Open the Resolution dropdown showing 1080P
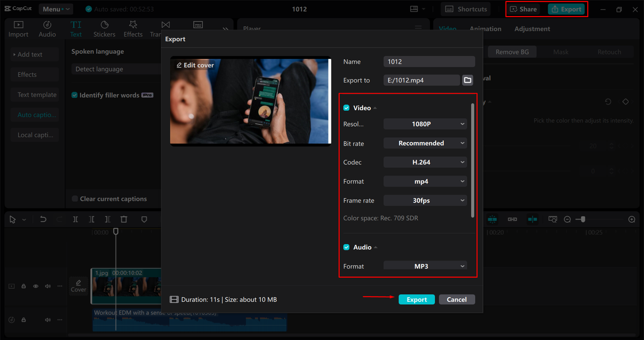 click(425, 124)
